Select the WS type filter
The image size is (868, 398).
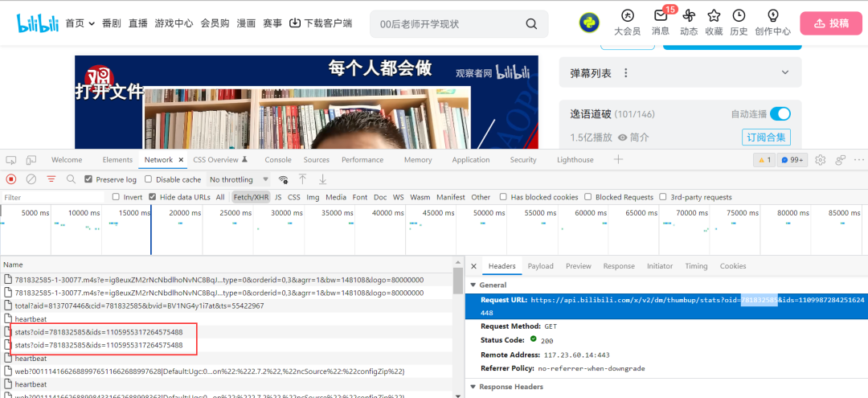pyautogui.click(x=399, y=197)
